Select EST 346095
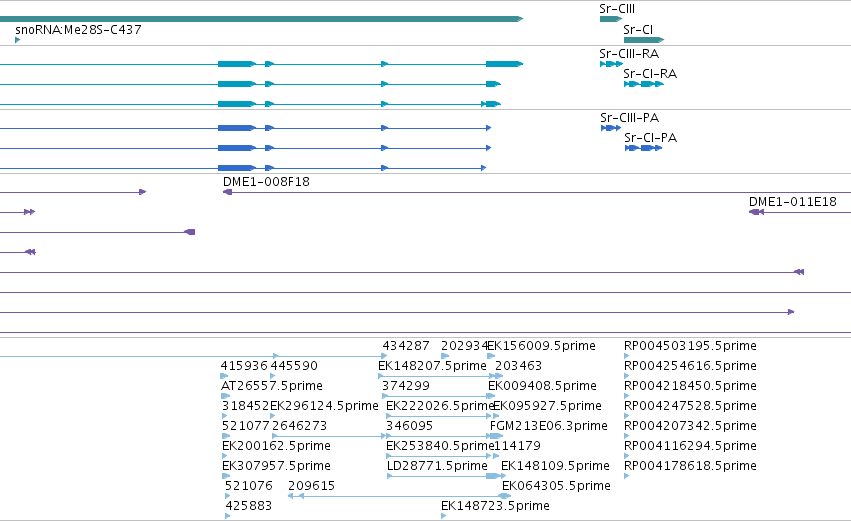Viewport: 851px width, 521px height. tap(410, 426)
